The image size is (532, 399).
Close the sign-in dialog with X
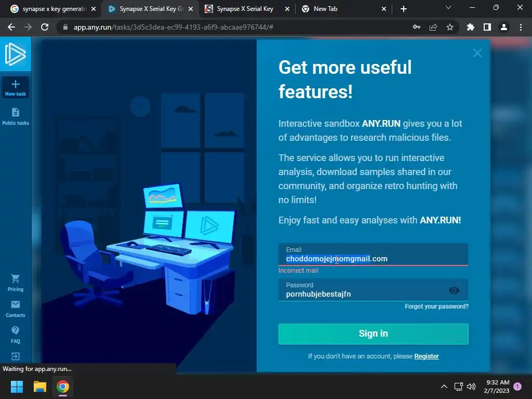[x=477, y=53]
